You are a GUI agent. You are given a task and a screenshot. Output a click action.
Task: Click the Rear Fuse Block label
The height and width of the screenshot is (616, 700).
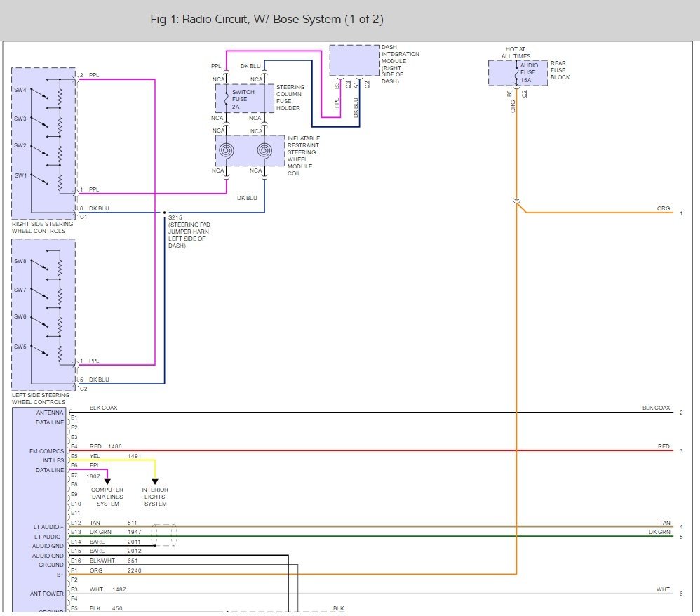(x=561, y=70)
